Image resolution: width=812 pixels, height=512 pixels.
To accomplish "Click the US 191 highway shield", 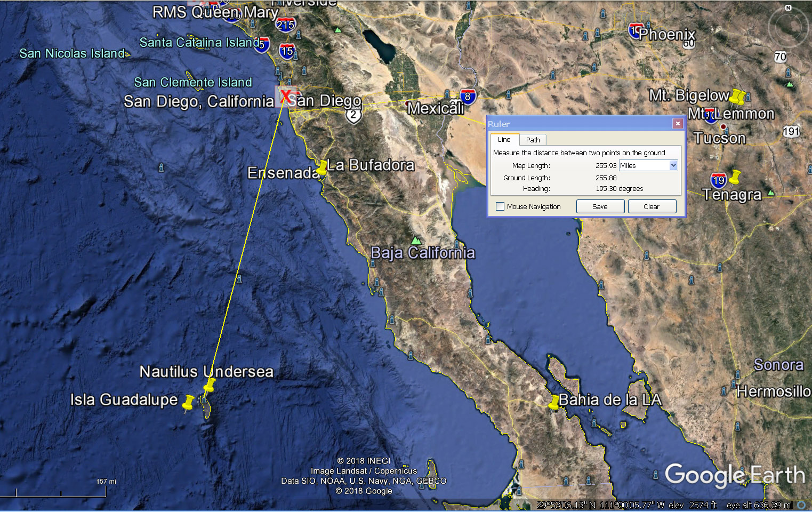I will click(x=791, y=131).
